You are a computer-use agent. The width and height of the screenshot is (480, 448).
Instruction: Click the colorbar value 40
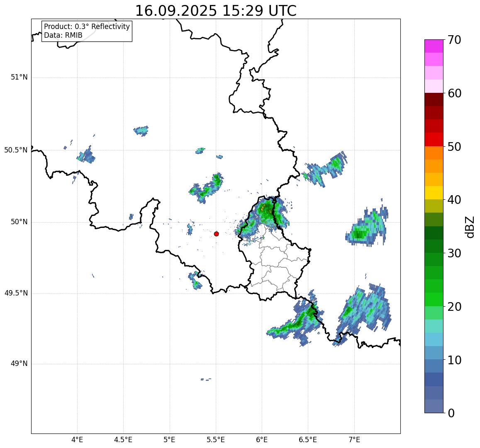454,200
